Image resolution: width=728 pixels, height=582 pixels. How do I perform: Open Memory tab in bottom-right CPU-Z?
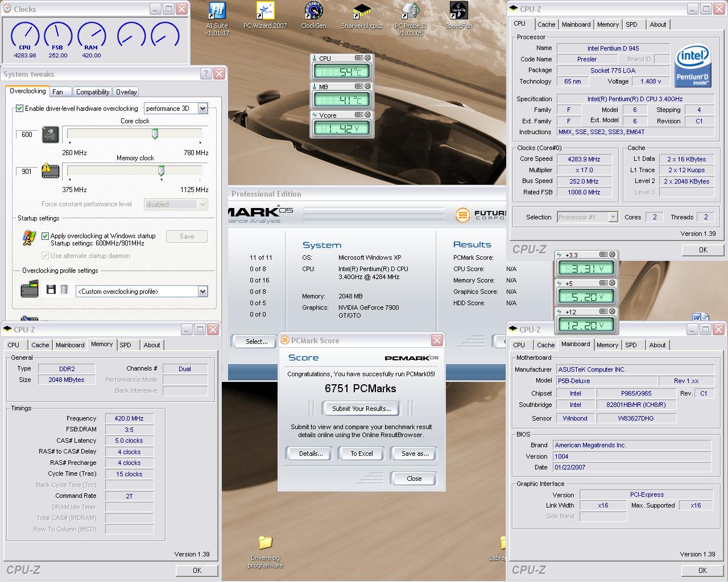(x=607, y=345)
